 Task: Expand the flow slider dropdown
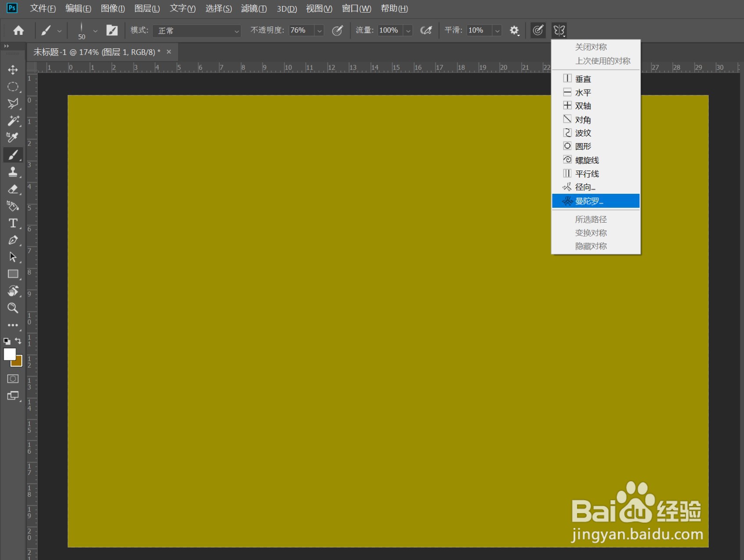(408, 31)
